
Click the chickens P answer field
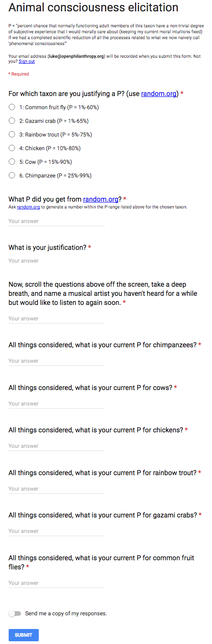(57, 446)
